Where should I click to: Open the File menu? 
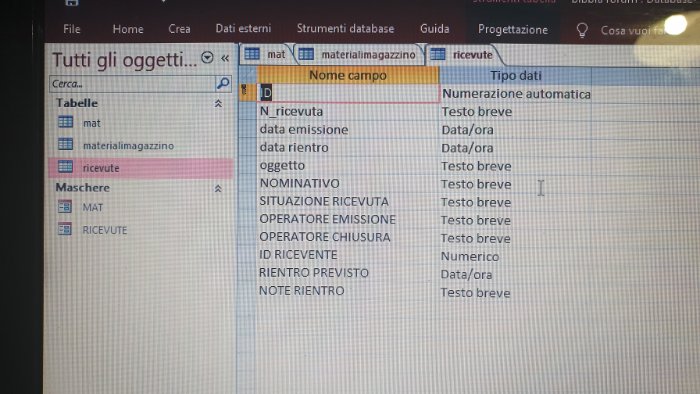pos(72,29)
